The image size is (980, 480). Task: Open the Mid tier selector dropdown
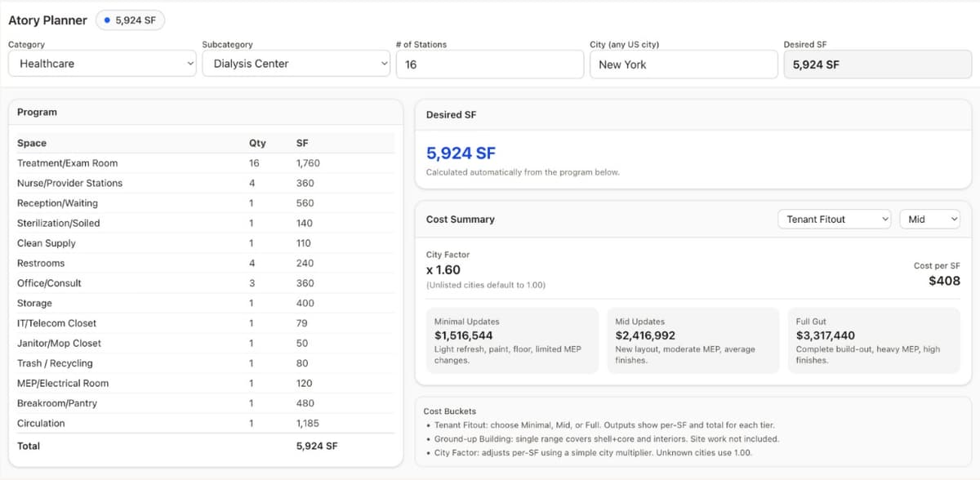(x=929, y=219)
